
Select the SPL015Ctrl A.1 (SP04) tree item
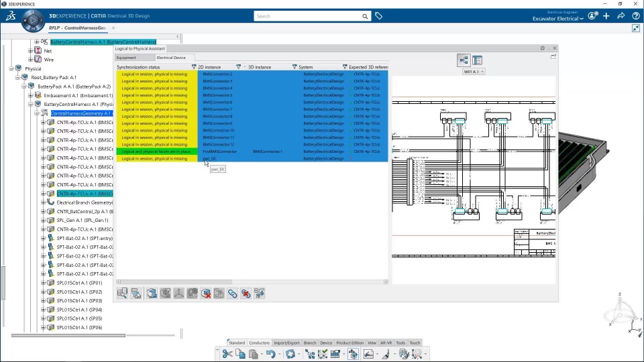[x=79, y=310]
